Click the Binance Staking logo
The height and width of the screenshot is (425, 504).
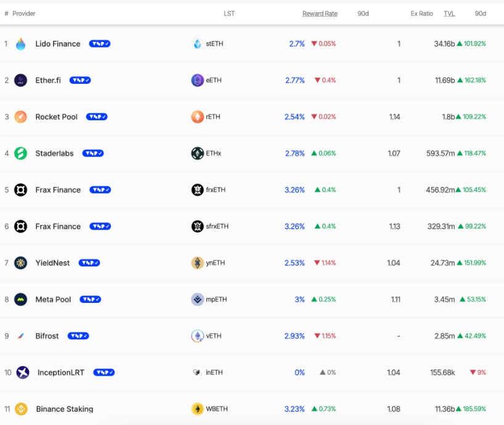pyautogui.click(x=21, y=409)
